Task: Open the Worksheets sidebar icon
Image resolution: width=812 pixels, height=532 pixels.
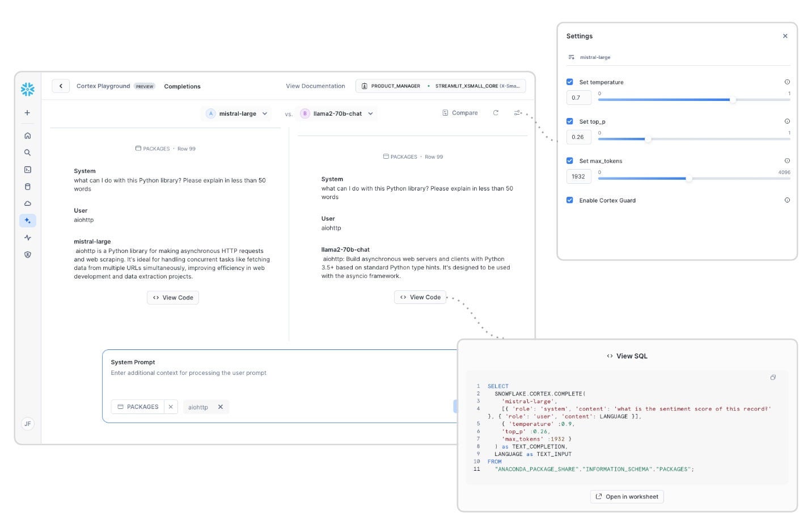Action: point(27,169)
